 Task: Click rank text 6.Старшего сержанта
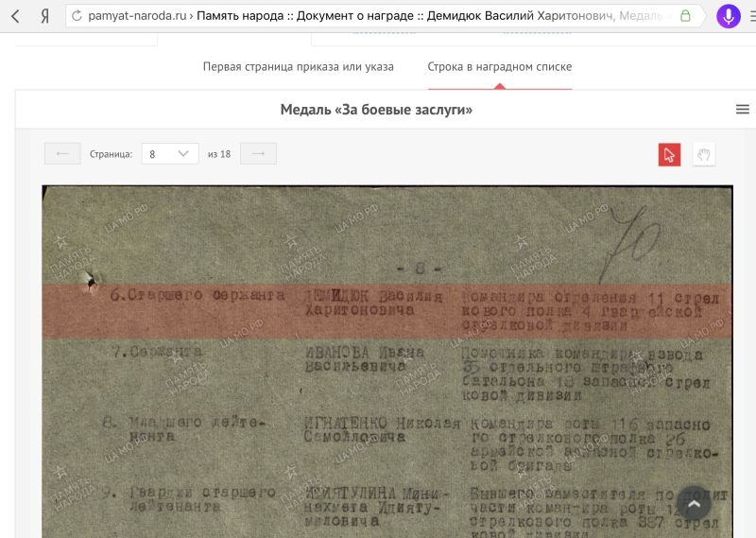point(198,295)
